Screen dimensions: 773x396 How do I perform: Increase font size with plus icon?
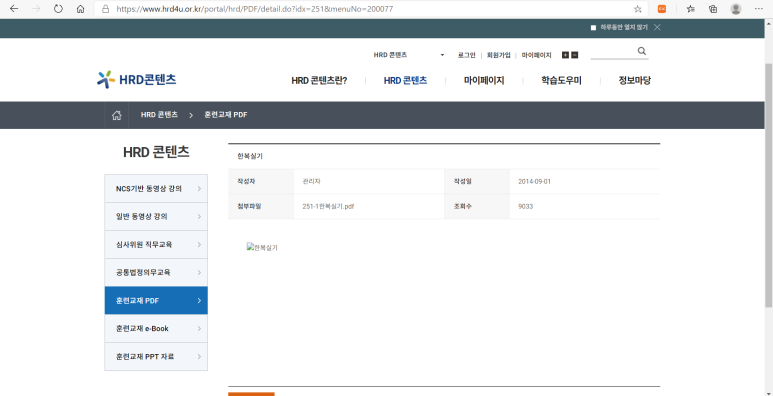565,55
